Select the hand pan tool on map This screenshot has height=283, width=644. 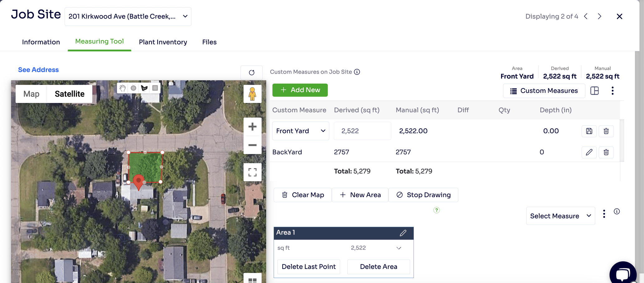click(x=122, y=88)
